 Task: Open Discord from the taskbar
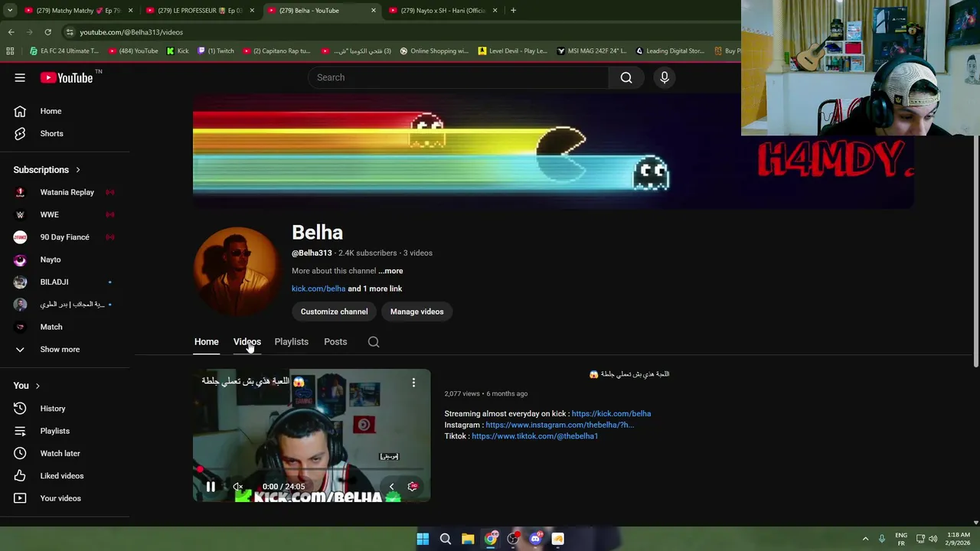tap(535, 539)
